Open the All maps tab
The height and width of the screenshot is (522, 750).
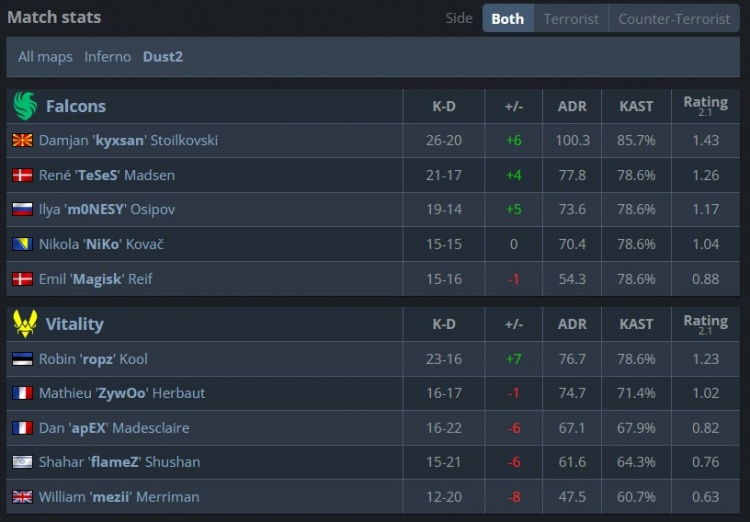tap(45, 57)
